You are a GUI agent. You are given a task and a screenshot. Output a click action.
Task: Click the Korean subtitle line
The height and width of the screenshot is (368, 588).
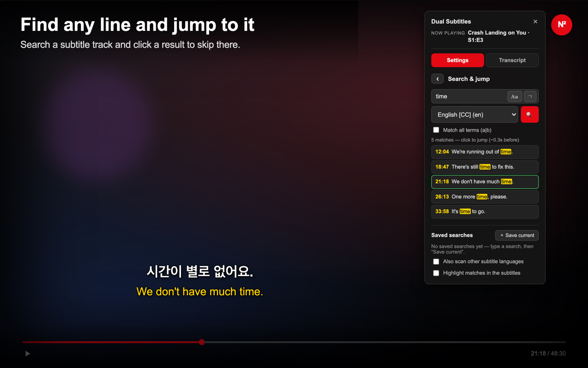(x=200, y=271)
